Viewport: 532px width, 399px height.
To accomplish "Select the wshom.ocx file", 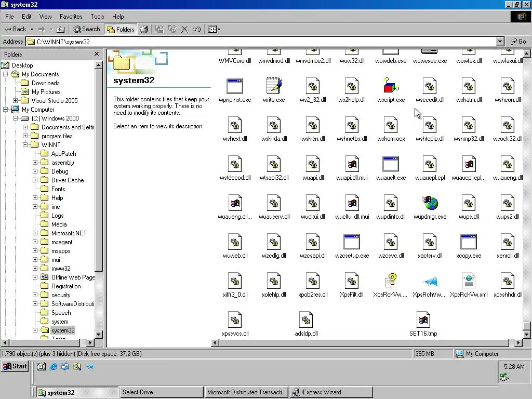I will (391, 125).
